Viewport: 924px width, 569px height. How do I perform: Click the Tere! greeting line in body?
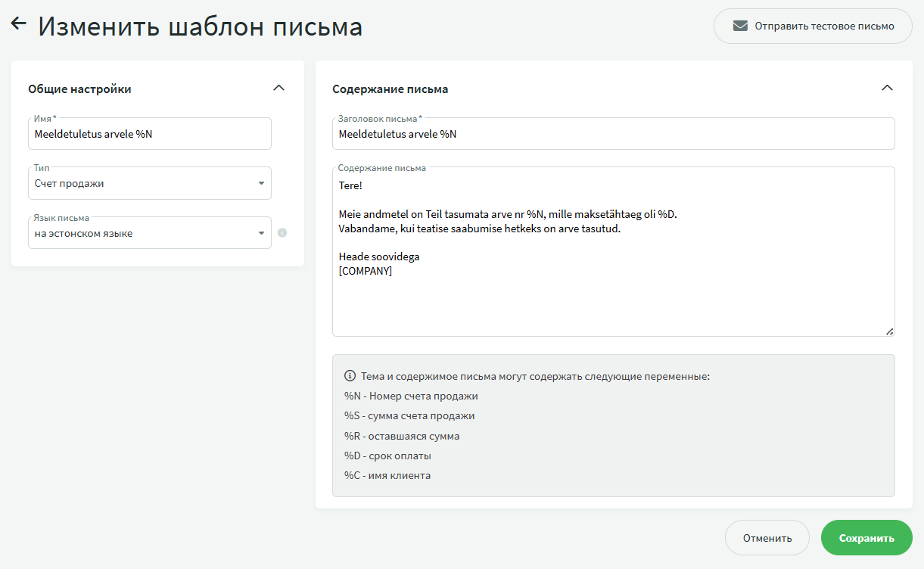(350, 185)
